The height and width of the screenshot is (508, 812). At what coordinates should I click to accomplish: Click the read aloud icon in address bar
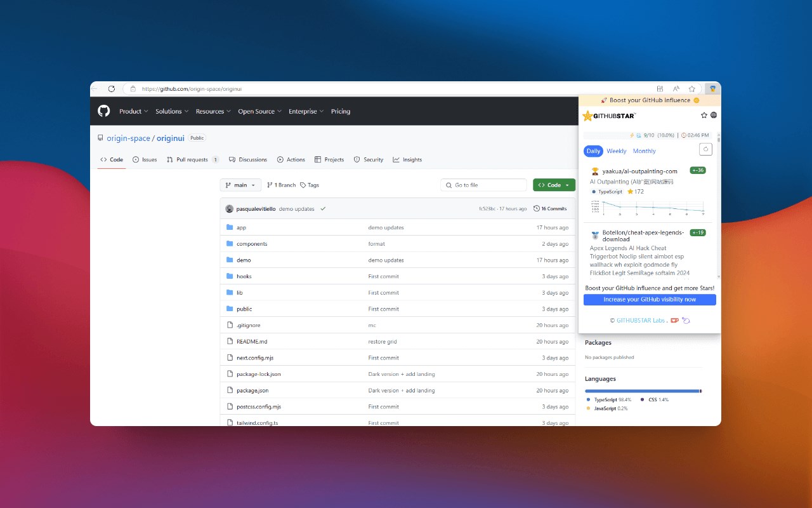676,89
